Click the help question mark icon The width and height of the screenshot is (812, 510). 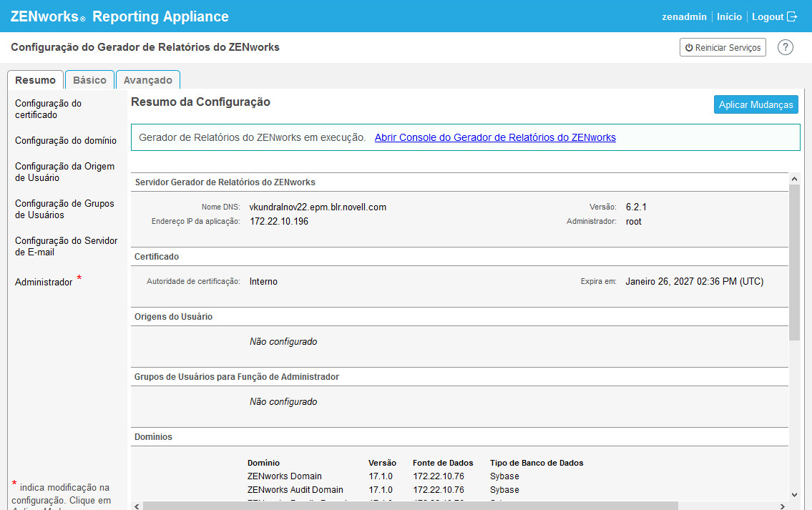tap(786, 47)
